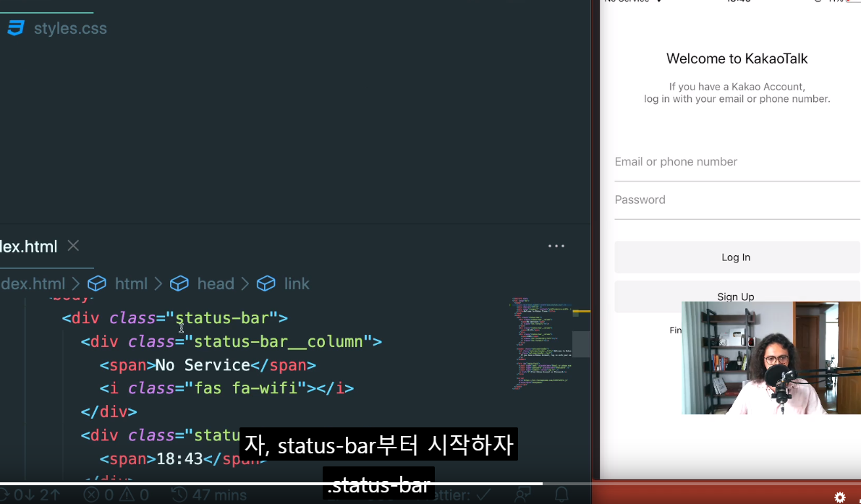
Task: Select the html breadcrumb item
Action: click(x=131, y=283)
